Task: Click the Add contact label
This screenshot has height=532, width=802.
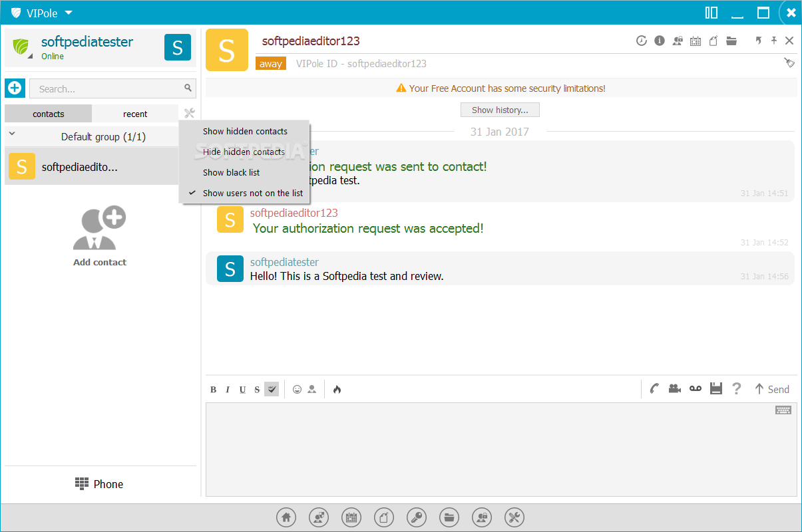Action: pos(100,262)
